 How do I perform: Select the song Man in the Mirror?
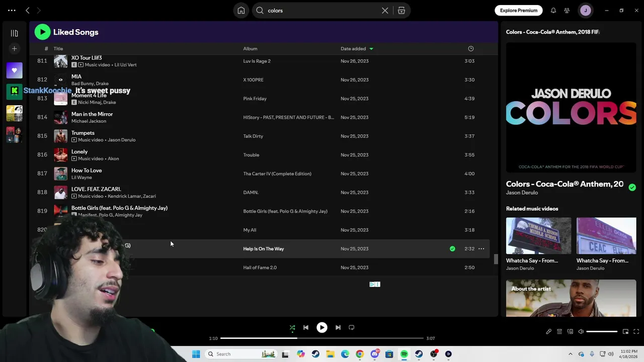click(92, 114)
